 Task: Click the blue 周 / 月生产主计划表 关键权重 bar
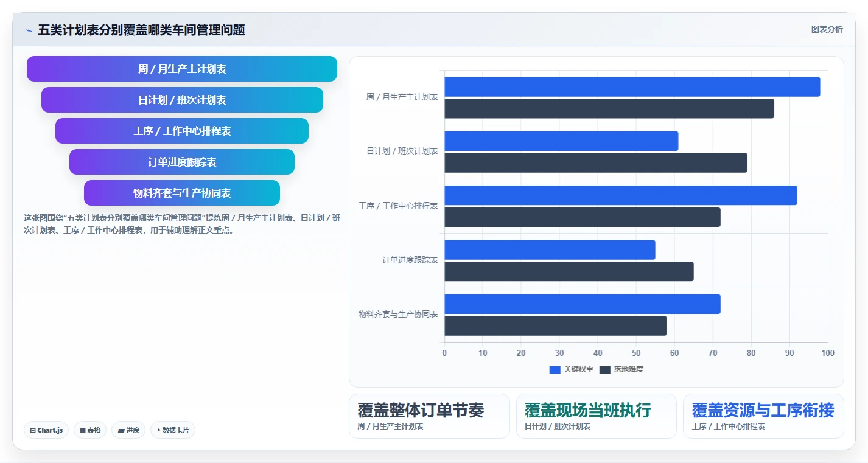coord(632,86)
